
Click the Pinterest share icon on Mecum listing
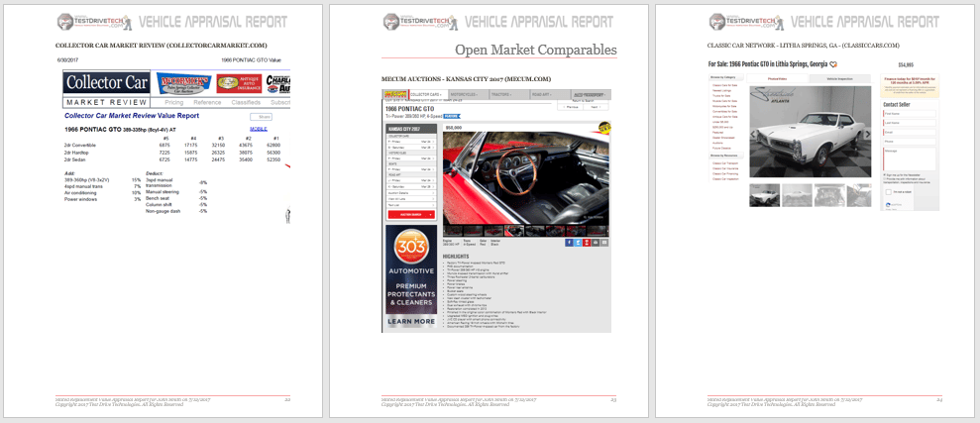pos(587,243)
